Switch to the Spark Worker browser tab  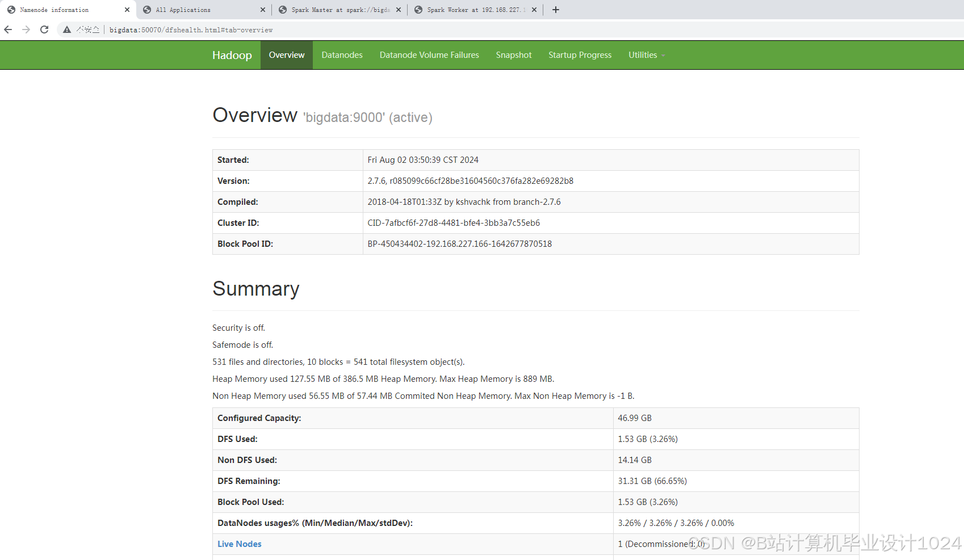[x=475, y=10]
